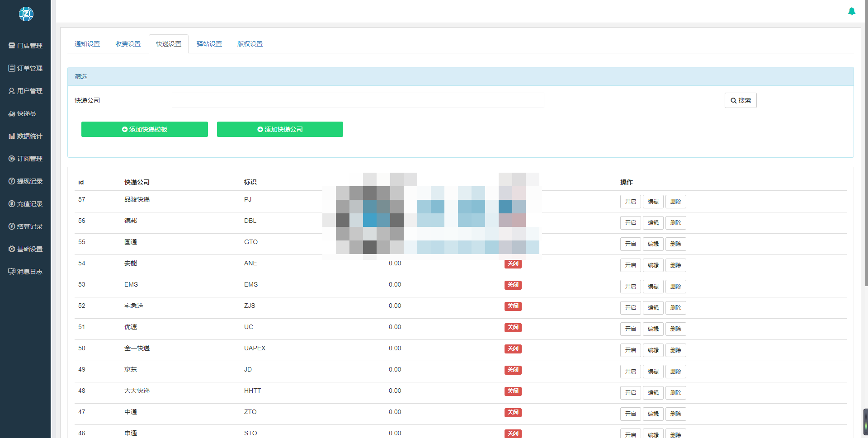Open 订单管理 in sidebar

tap(25, 68)
